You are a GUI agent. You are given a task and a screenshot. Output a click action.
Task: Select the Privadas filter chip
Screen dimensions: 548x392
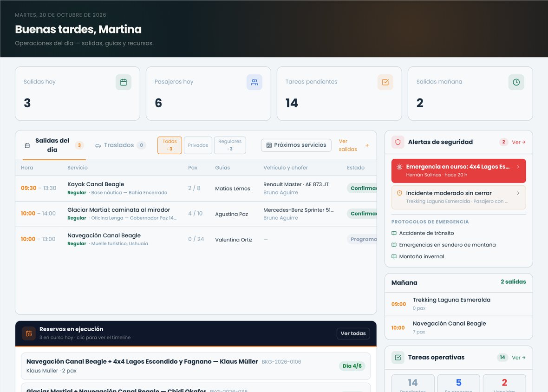click(198, 145)
